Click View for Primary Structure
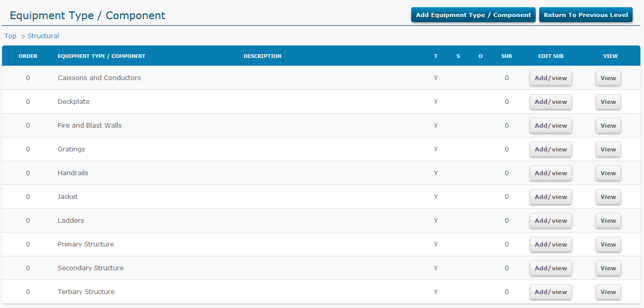The height and width of the screenshot is (308, 644). tap(608, 244)
